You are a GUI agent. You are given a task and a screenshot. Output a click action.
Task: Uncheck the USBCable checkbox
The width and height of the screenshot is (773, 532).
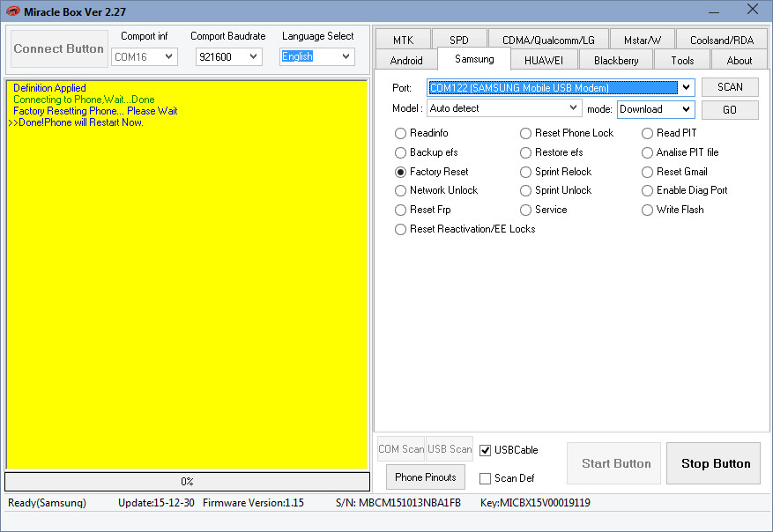pyautogui.click(x=485, y=450)
